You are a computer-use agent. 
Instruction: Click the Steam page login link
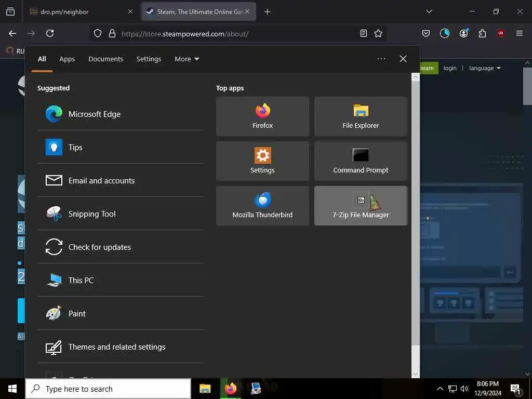tap(450, 68)
